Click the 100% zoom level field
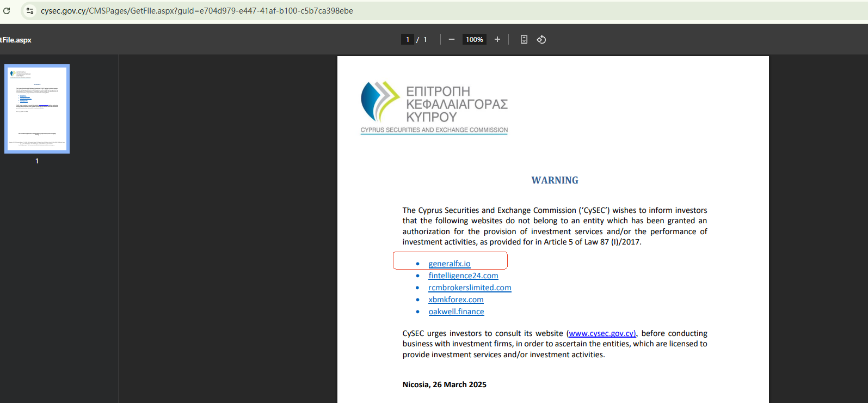The height and width of the screenshot is (403, 868). (475, 39)
